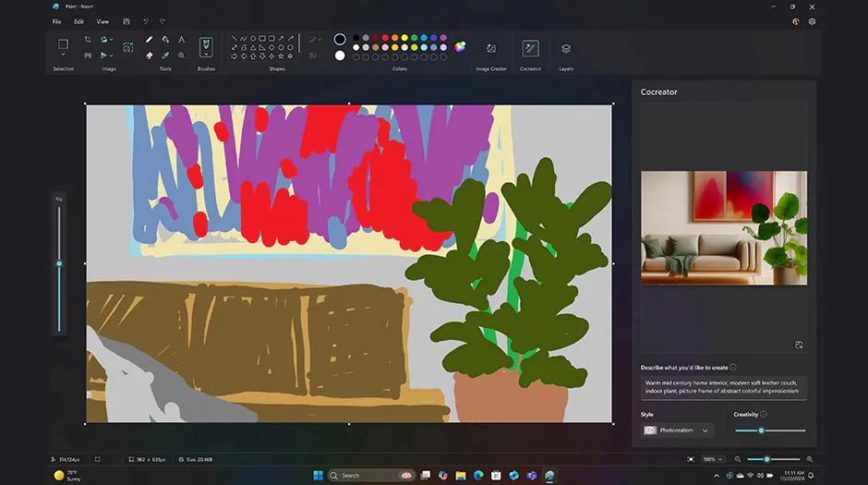The image size is (868, 485).
Task: Click the Windows Start button
Action: tap(318, 476)
